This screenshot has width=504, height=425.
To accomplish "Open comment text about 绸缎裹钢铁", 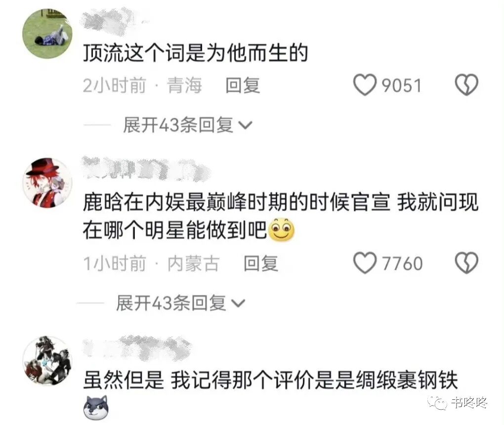I will [270, 381].
